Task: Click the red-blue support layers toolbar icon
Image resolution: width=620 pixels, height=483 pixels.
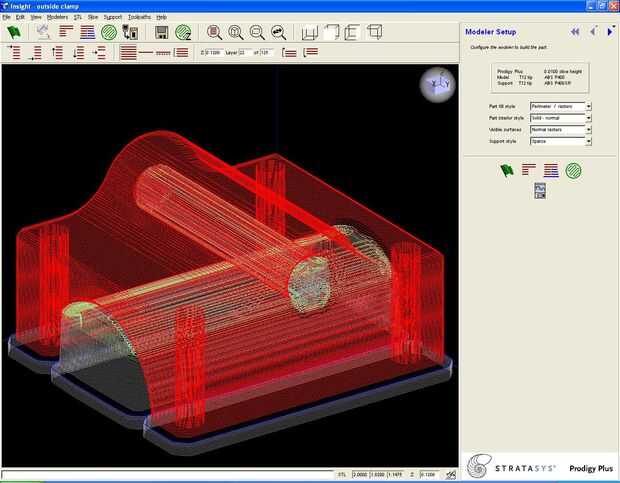Action: click(87, 32)
